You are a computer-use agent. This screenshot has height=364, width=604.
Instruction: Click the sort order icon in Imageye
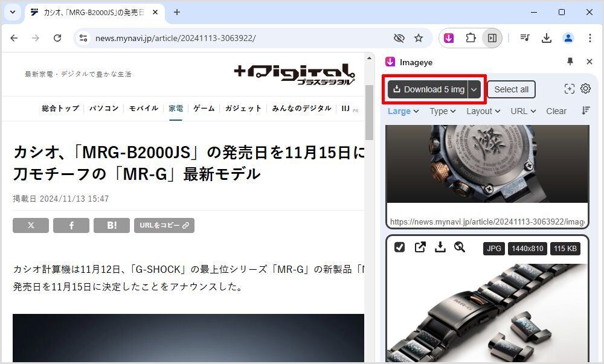click(586, 111)
